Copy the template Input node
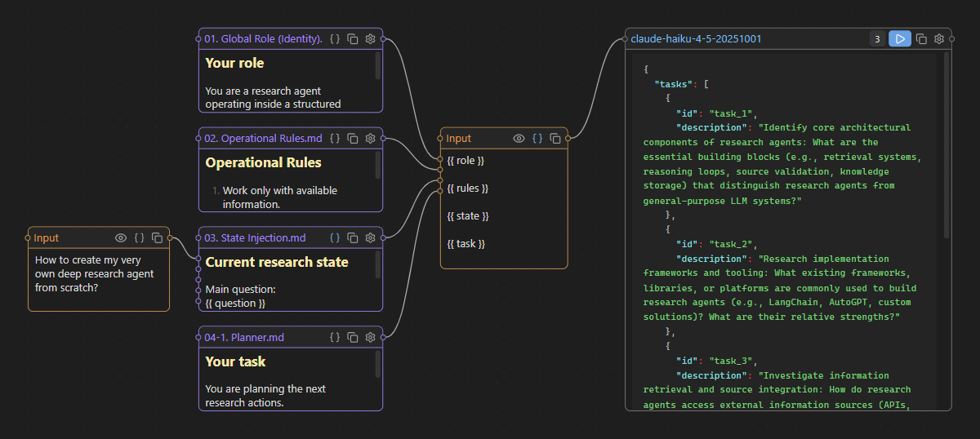 click(x=555, y=138)
